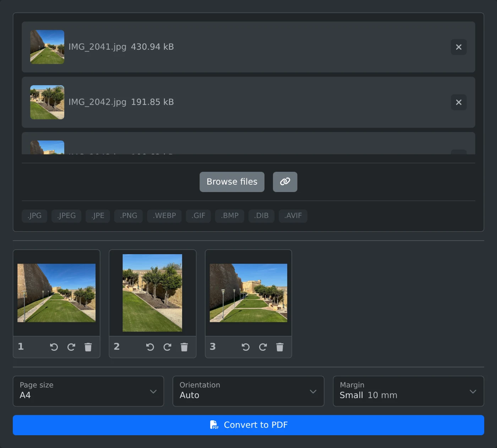Rotate page 2 counterclockwise
Viewport: 497px width, 448px height.
point(150,347)
